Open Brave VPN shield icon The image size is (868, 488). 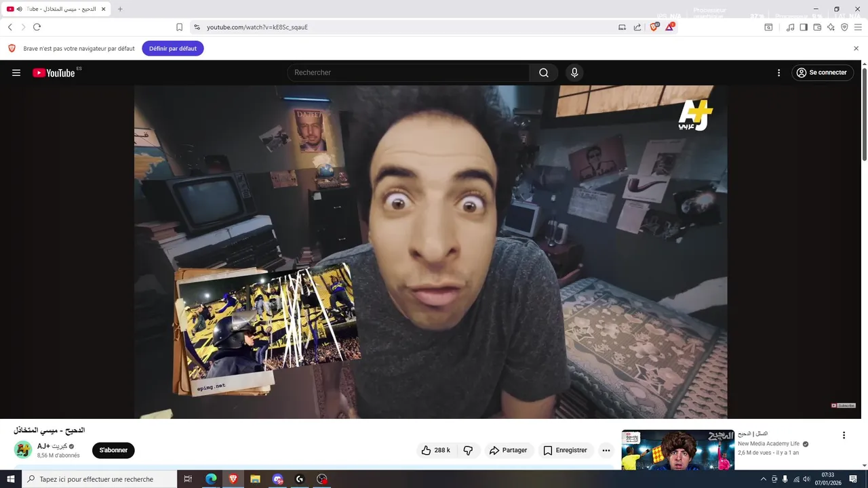[844, 27]
